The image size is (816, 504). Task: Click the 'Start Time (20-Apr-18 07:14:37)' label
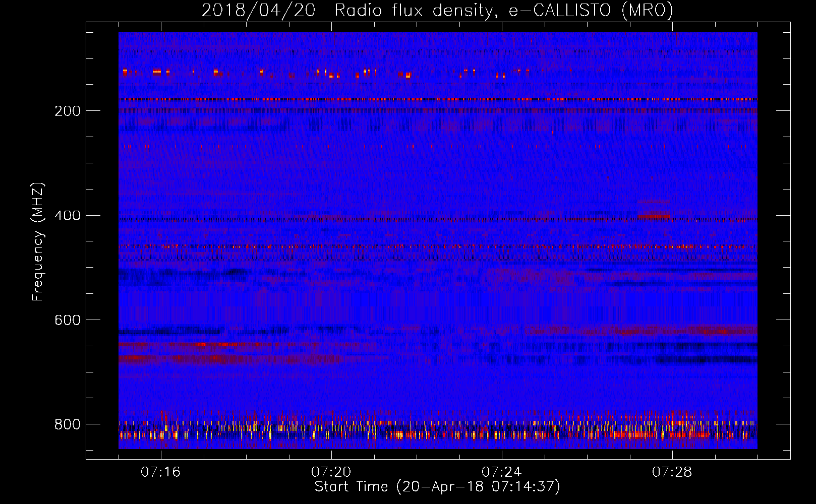[x=437, y=487]
